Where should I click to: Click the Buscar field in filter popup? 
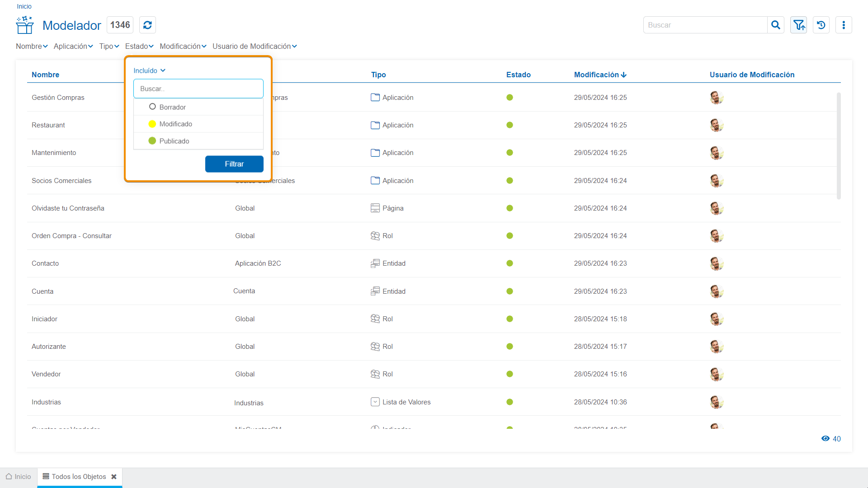[x=198, y=89]
